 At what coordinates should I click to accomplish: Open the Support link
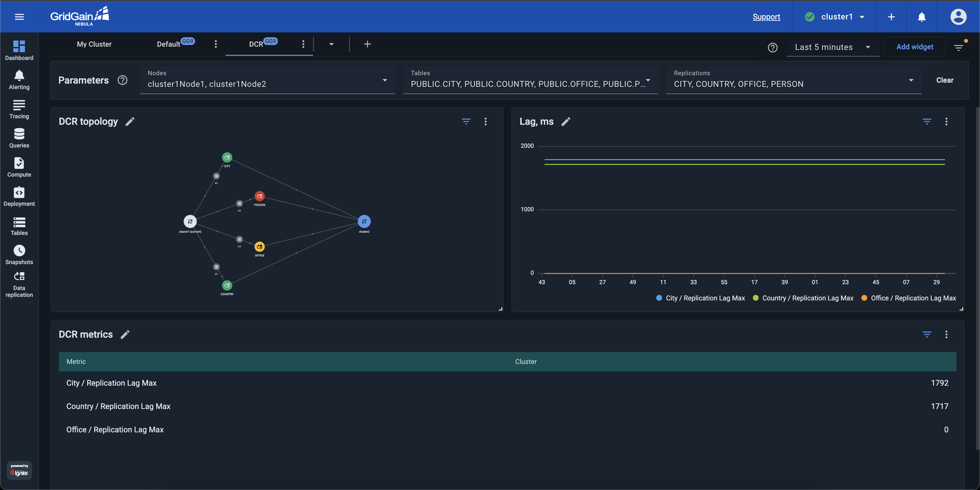pyautogui.click(x=766, y=17)
